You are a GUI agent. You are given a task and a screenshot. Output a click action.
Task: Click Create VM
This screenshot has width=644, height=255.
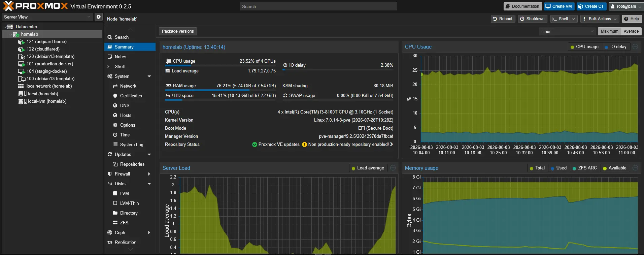[559, 6]
